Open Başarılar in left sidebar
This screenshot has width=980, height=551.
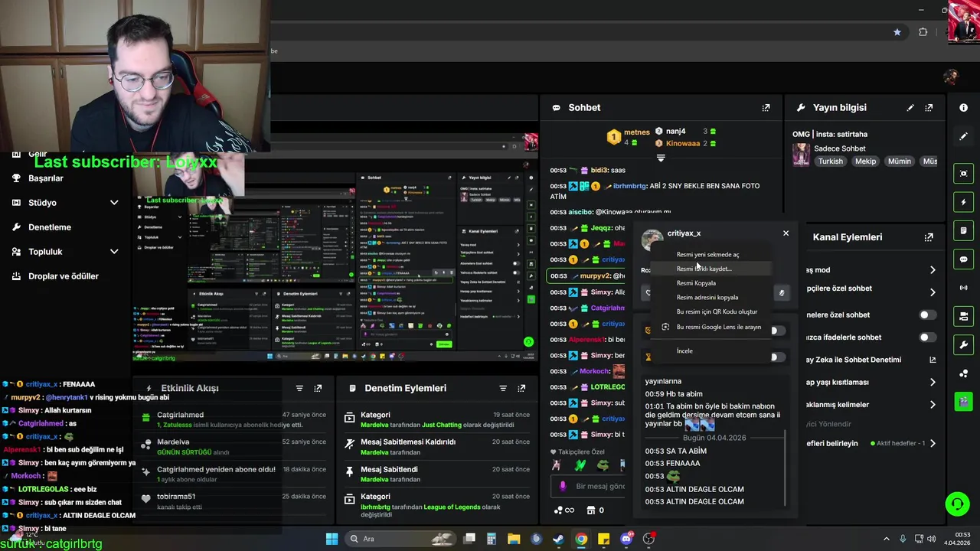point(46,178)
